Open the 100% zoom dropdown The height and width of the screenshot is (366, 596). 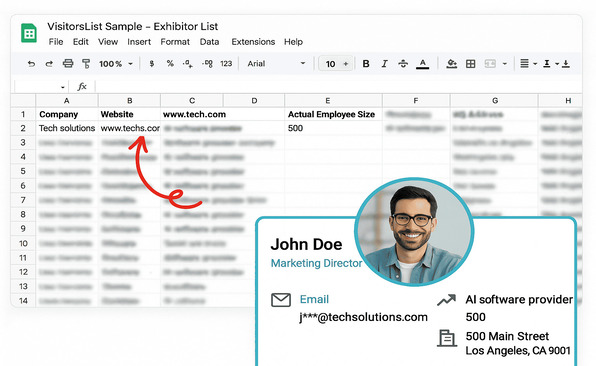click(x=116, y=64)
